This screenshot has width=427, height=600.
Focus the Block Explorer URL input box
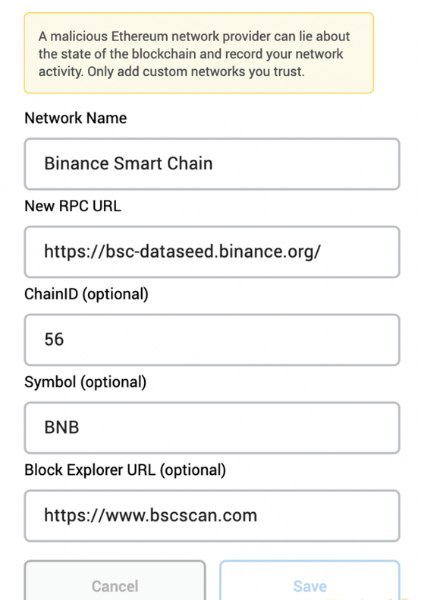(212, 515)
